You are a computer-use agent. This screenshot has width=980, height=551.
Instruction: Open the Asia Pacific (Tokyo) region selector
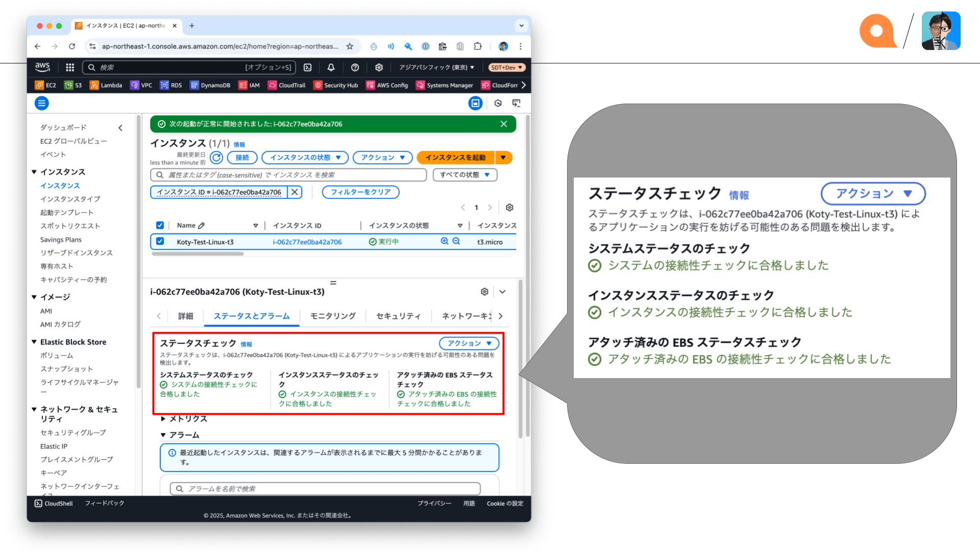click(436, 67)
